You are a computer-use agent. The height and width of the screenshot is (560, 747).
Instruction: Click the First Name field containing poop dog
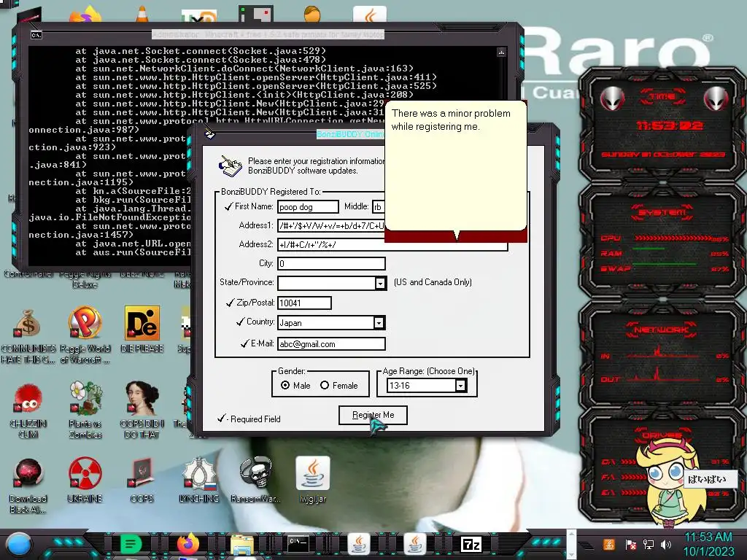tap(308, 206)
